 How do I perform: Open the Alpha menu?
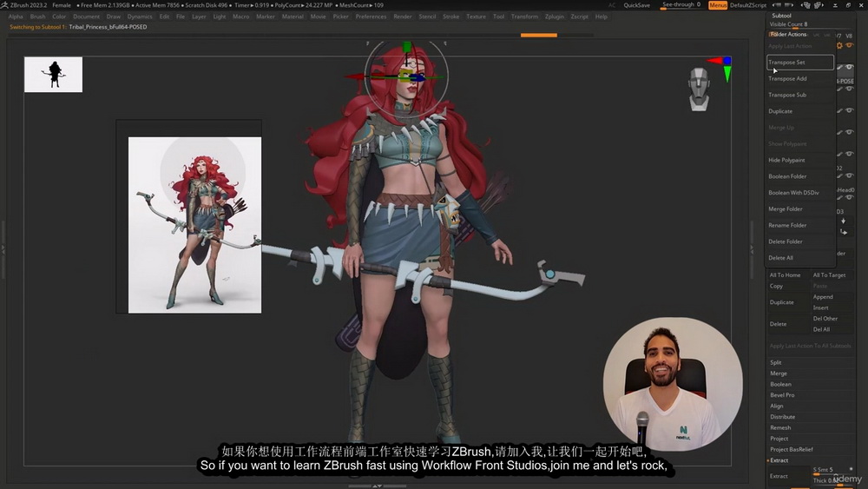pos(16,17)
